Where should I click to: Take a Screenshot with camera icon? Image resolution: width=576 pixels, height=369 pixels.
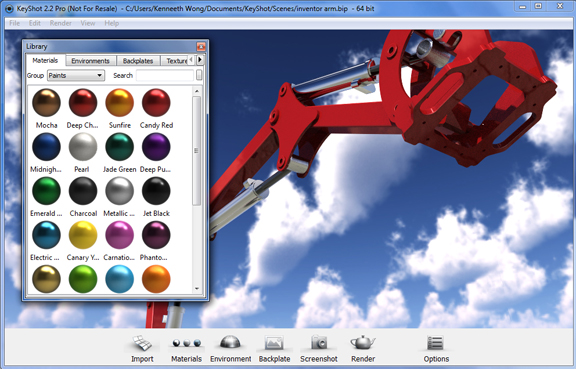click(318, 343)
